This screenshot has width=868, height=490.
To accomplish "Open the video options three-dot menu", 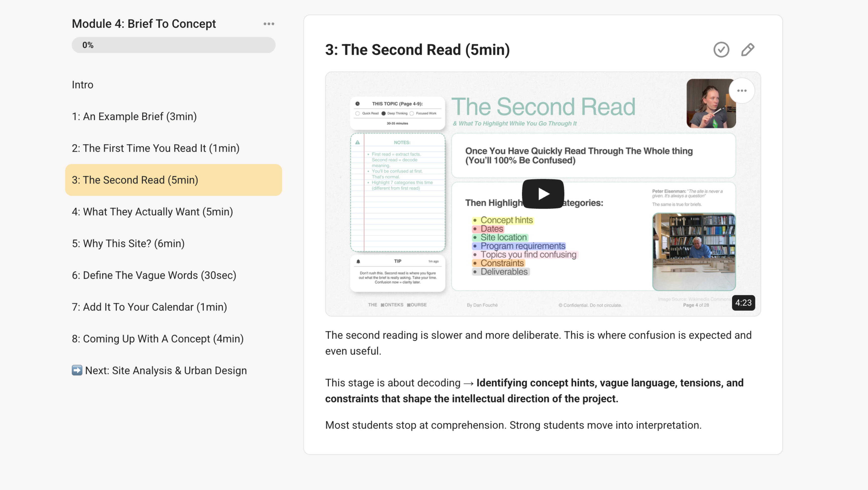I will point(742,91).
